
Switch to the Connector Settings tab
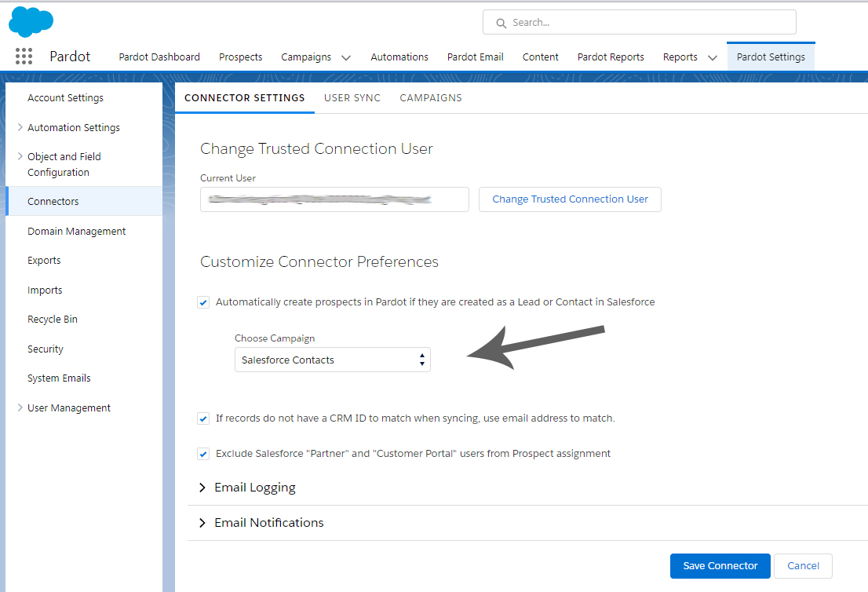pos(244,98)
